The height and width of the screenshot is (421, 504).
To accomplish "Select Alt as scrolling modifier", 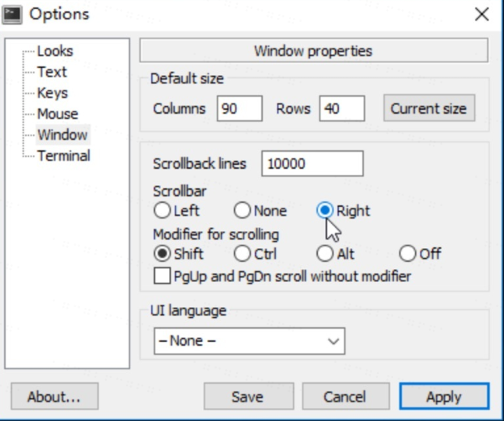I will tap(335, 254).
